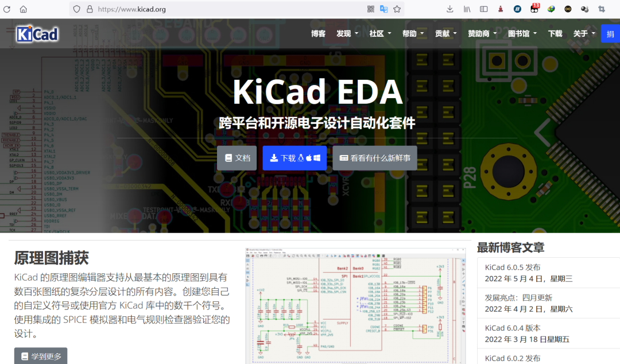Expand the 发现 dropdown menu
The image size is (620, 364).
coord(347,34)
